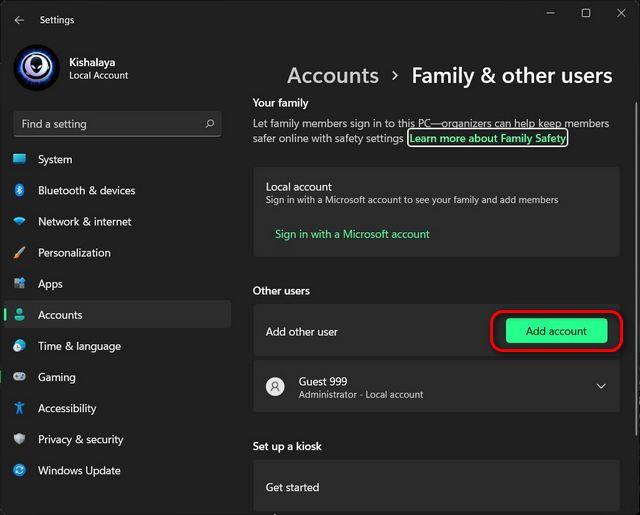Click the Family & other users heading
The height and width of the screenshot is (515, 640).
[512, 76]
